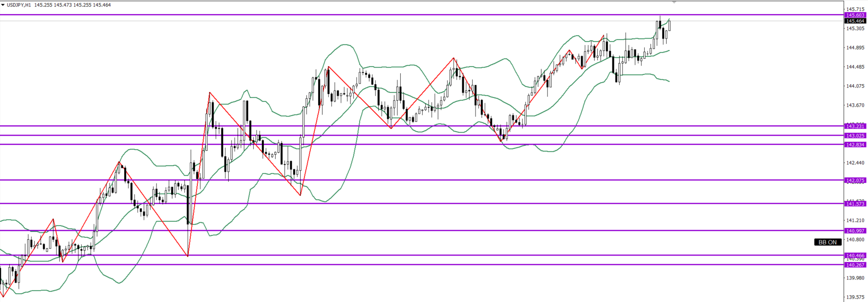This screenshot has height=302, width=868.
Task: Click the 142.834 purple price label
Action: tap(855, 144)
